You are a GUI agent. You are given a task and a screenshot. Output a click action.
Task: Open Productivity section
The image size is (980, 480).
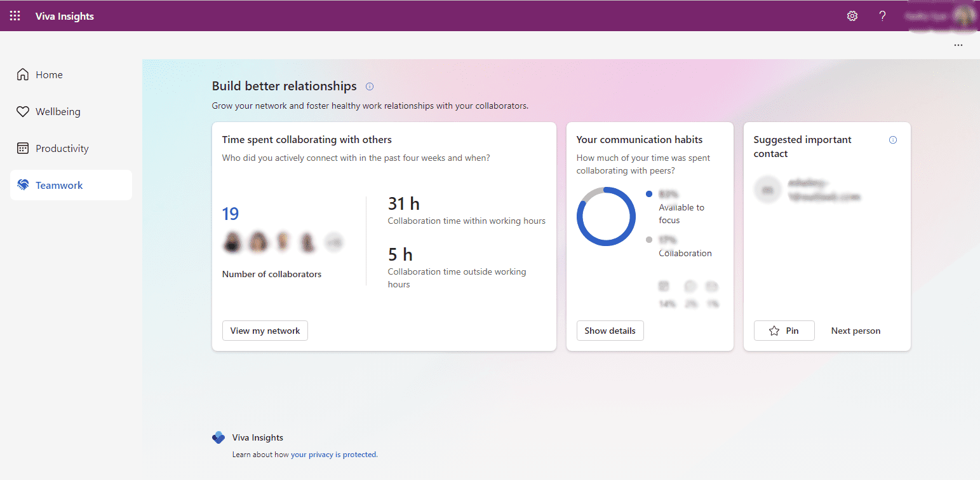tap(71, 148)
